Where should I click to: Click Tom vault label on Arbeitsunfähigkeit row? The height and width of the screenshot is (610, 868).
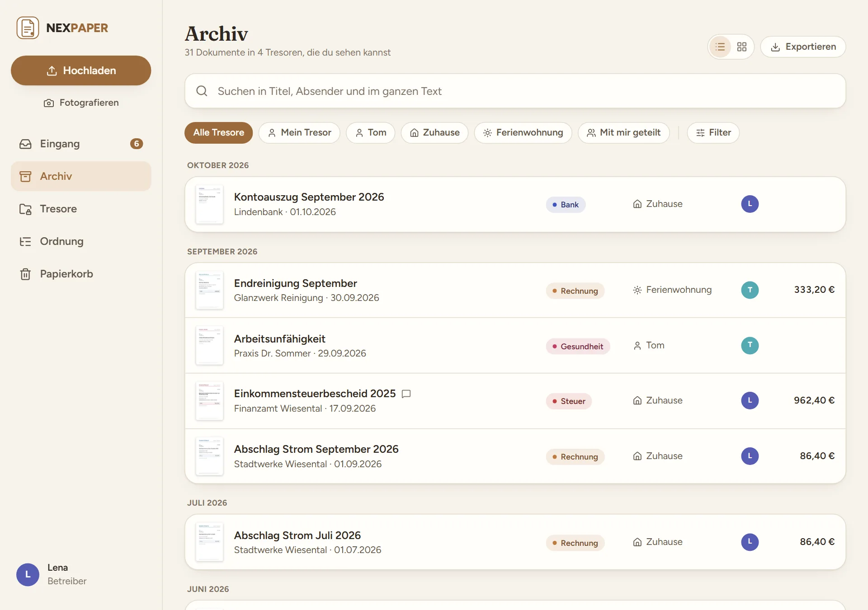[649, 345]
